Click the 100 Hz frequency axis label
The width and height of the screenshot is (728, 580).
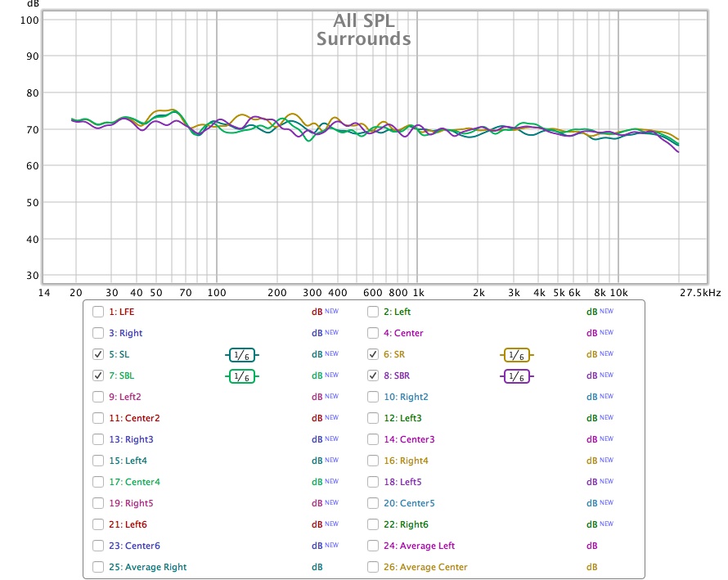tap(217, 293)
